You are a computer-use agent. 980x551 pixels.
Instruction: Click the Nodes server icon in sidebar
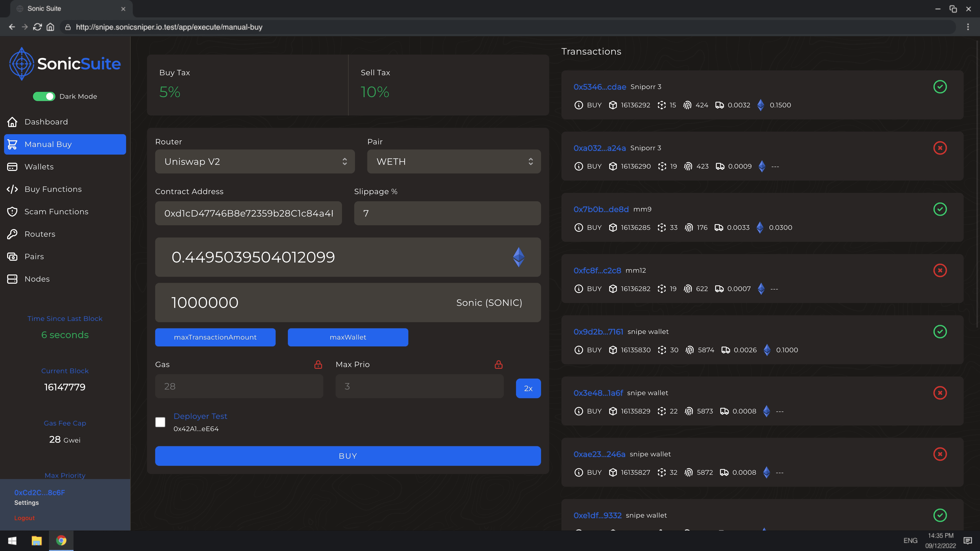pos(12,279)
